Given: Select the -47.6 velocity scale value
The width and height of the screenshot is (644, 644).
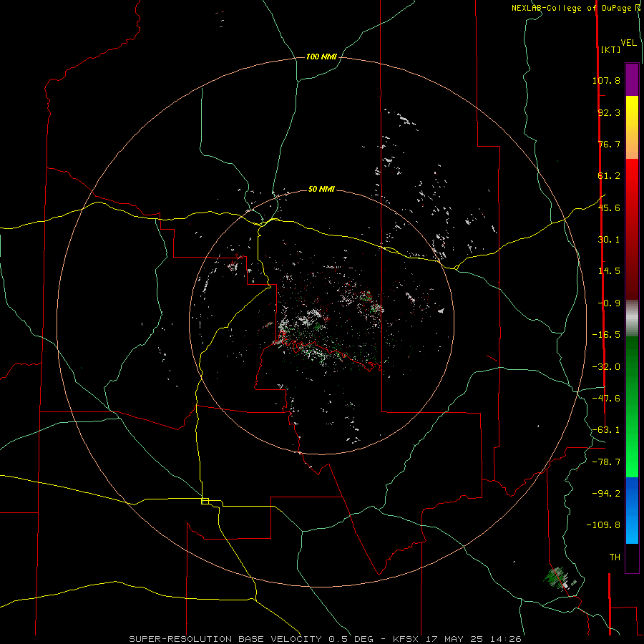Looking at the screenshot, I should (x=606, y=399).
